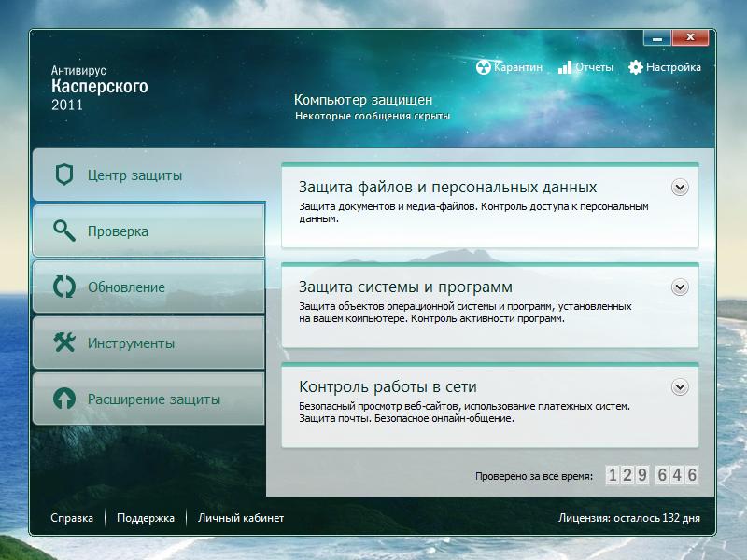Image resolution: width=747 pixels, height=560 pixels.
Task: Open the Проверка section label
Action: (x=118, y=231)
